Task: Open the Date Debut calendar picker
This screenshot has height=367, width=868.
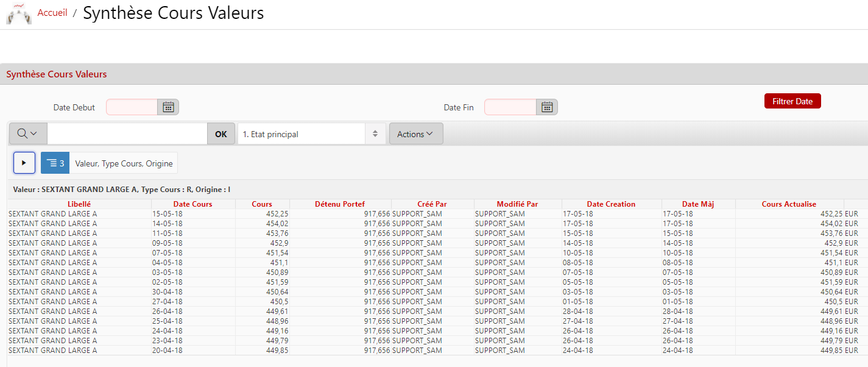Action: point(168,107)
